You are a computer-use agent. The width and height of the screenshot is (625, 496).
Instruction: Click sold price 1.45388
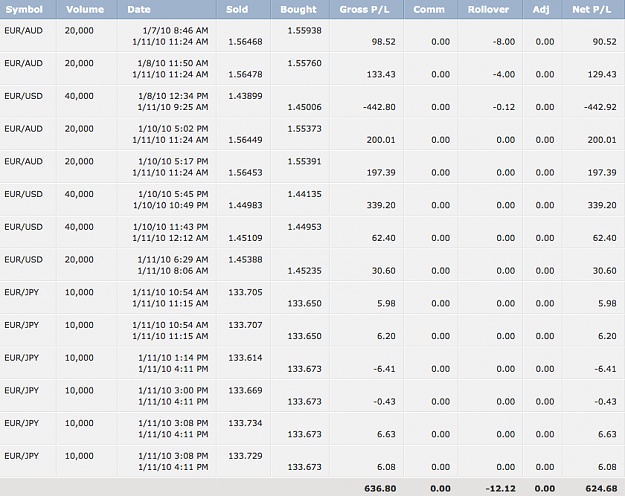pos(245,260)
